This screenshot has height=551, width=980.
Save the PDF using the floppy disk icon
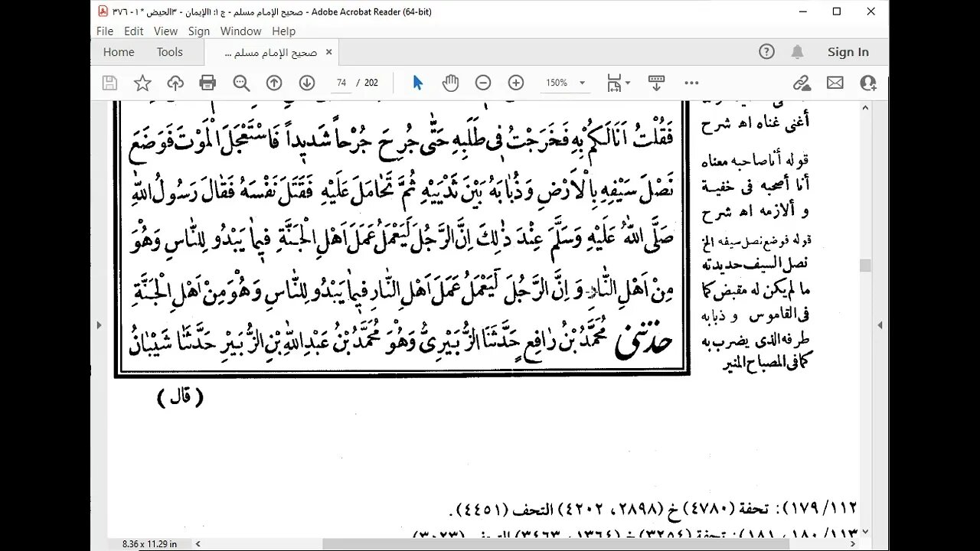click(109, 83)
